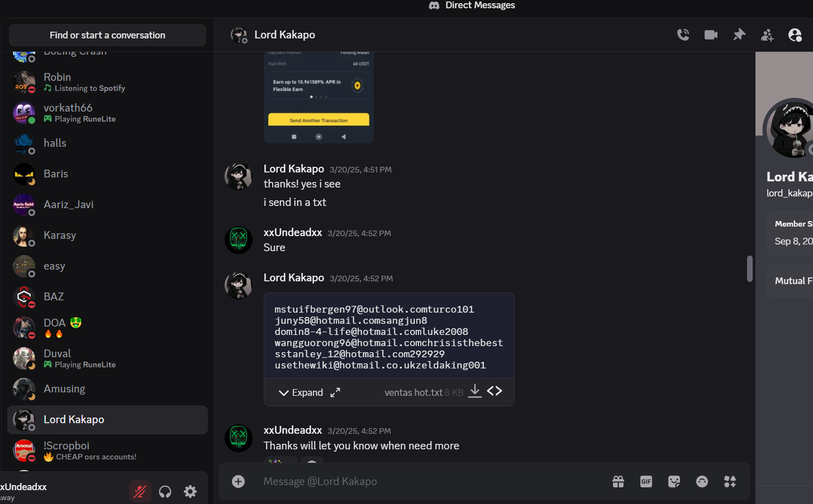Start a voice call with Lord Kakapo
This screenshot has width=813, height=504.
(683, 35)
